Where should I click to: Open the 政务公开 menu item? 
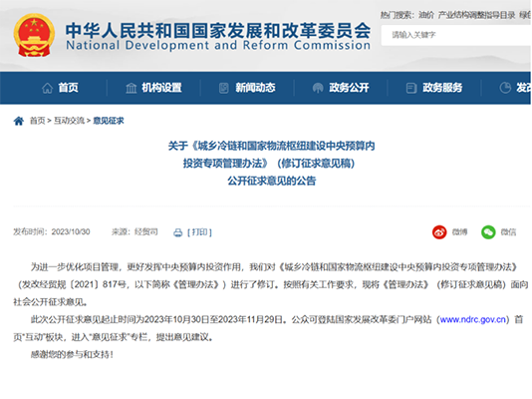coord(349,88)
